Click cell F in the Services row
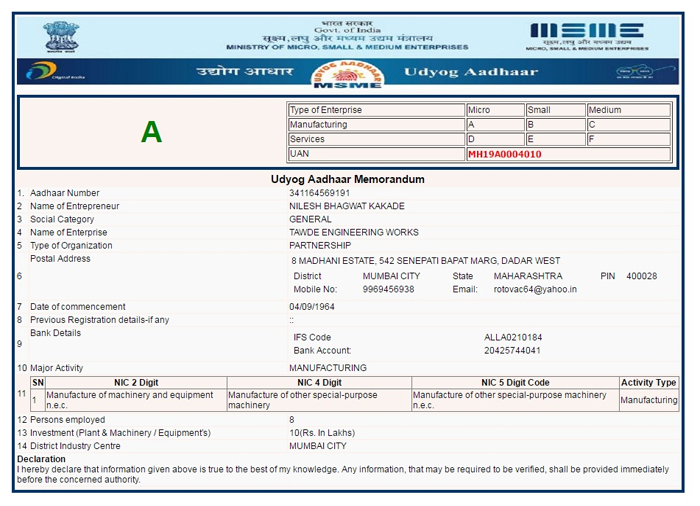Image resolution: width=700 pixels, height=506 pixels. pyautogui.click(x=629, y=139)
